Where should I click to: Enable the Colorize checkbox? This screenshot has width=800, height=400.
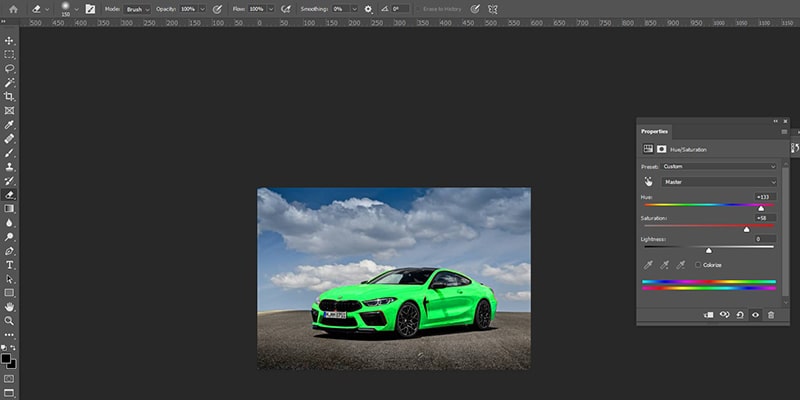click(x=698, y=265)
